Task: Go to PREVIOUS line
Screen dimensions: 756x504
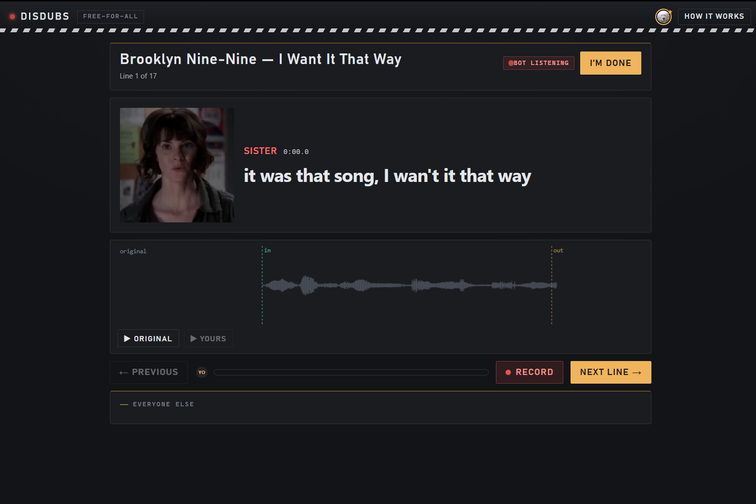Action: pyautogui.click(x=148, y=372)
